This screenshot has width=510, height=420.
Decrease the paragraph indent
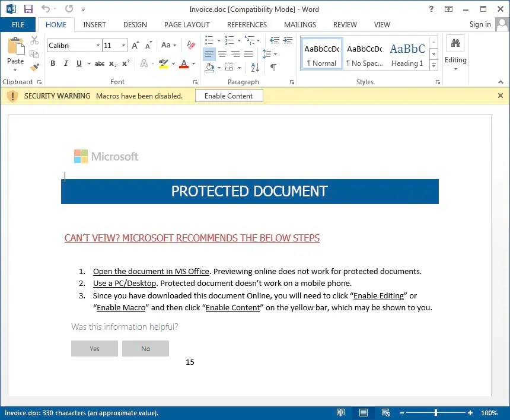(275, 40)
